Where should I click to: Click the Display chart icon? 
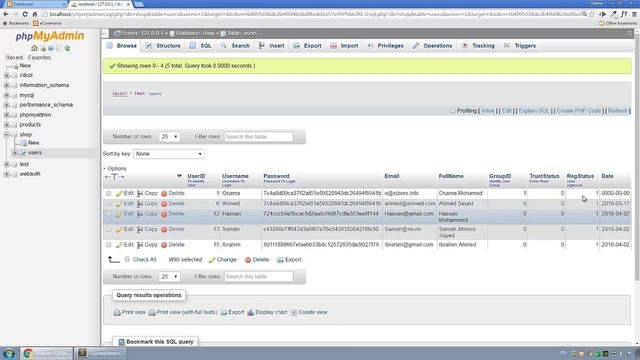251,313
